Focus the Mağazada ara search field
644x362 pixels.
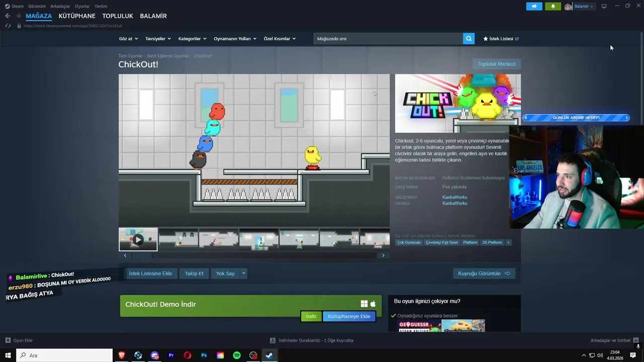(x=388, y=39)
